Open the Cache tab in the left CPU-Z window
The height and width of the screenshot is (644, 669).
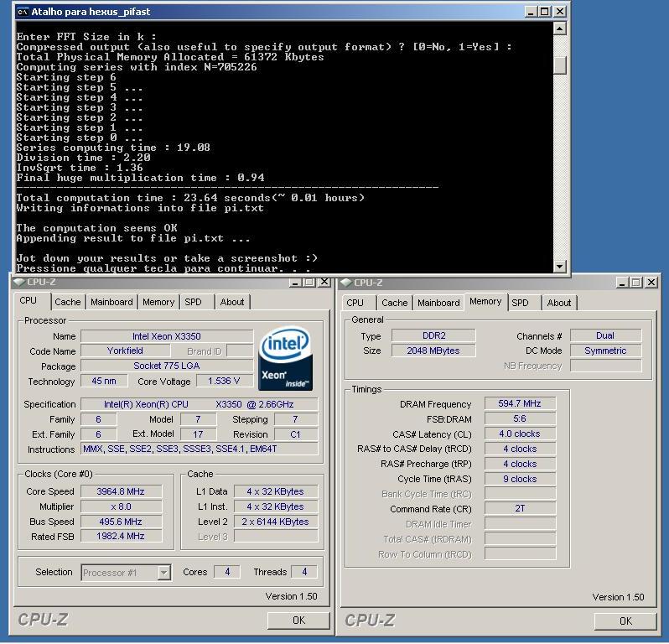tap(67, 302)
